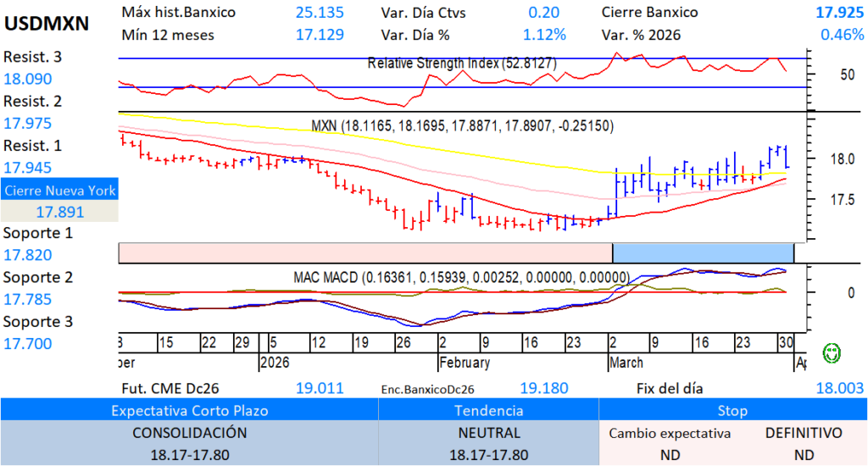868x466 pixels.
Task: Click the MAC MACD indicator label
Action: [461, 277]
